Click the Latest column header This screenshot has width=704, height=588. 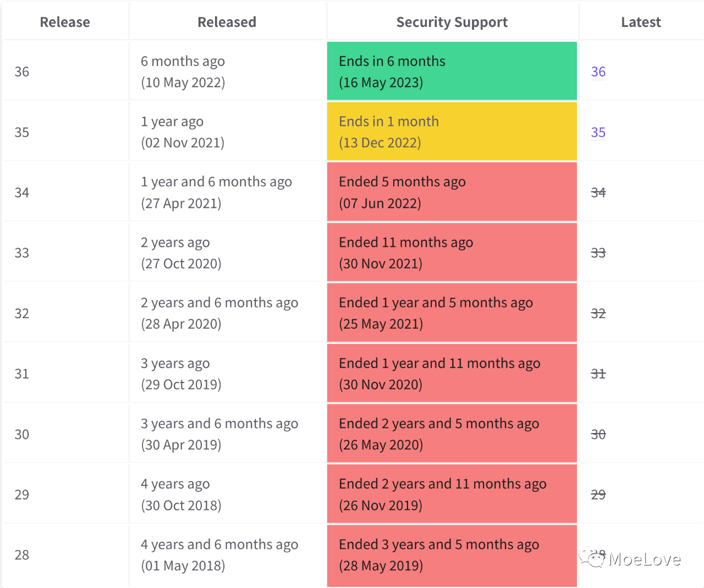tap(641, 23)
